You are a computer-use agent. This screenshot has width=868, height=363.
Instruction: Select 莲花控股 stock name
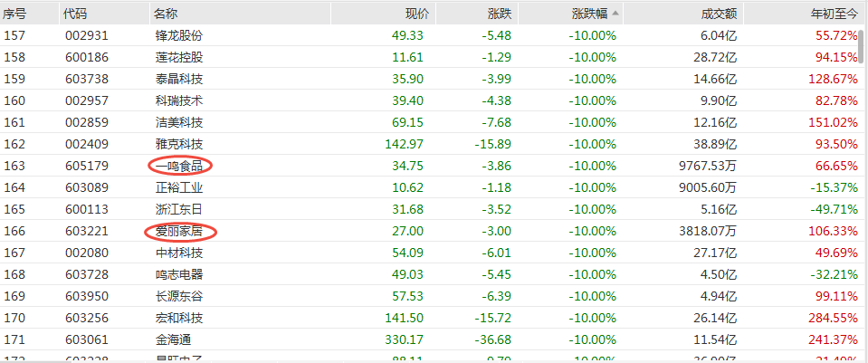pos(179,57)
